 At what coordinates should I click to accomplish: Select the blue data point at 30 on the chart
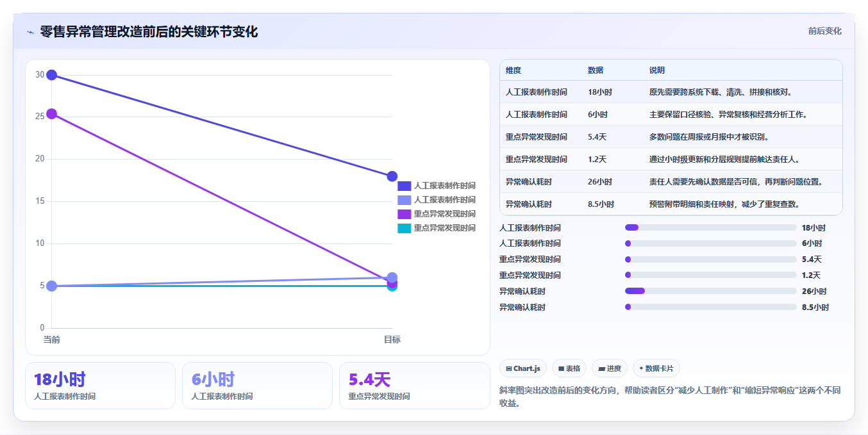click(x=52, y=75)
